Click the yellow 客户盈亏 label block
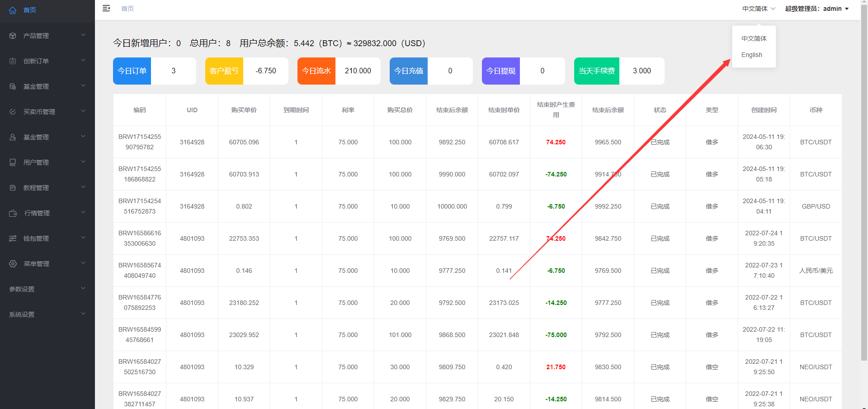Viewport: 868px width, 409px height. pyautogui.click(x=224, y=71)
